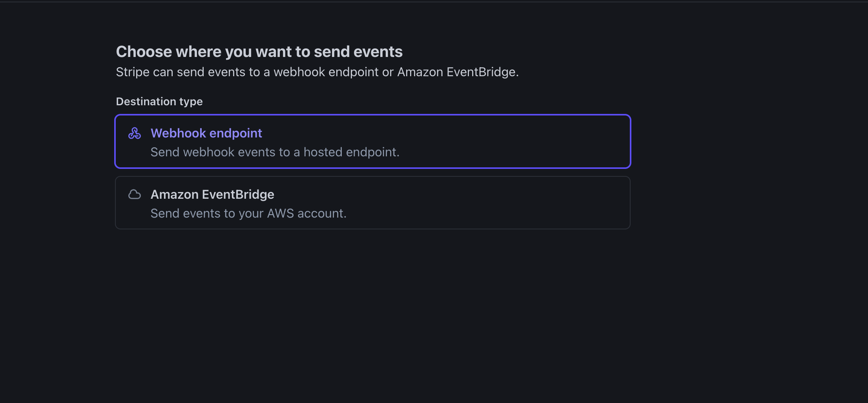Image resolution: width=868 pixels, height=403 pixels.
Task: Click the "Choose where you want to send events" heading
Action: tap(259, 51)
